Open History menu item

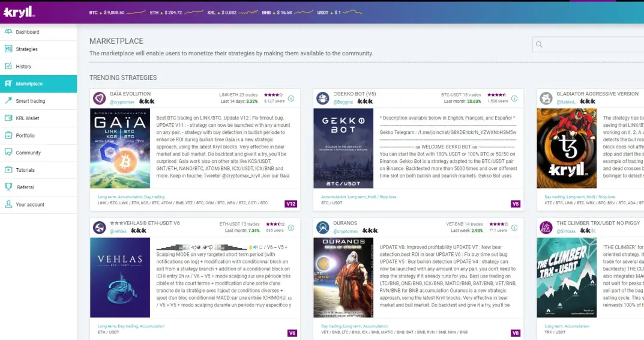(38, 66)
